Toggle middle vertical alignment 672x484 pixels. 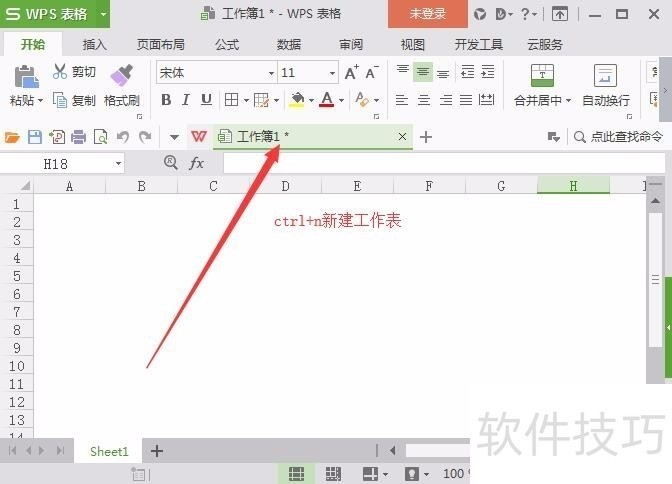point(423,72)
